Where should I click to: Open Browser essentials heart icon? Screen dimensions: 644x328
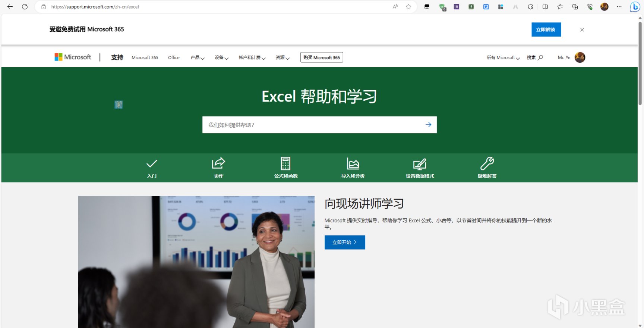pyautogui.click(x=590, y=7)
